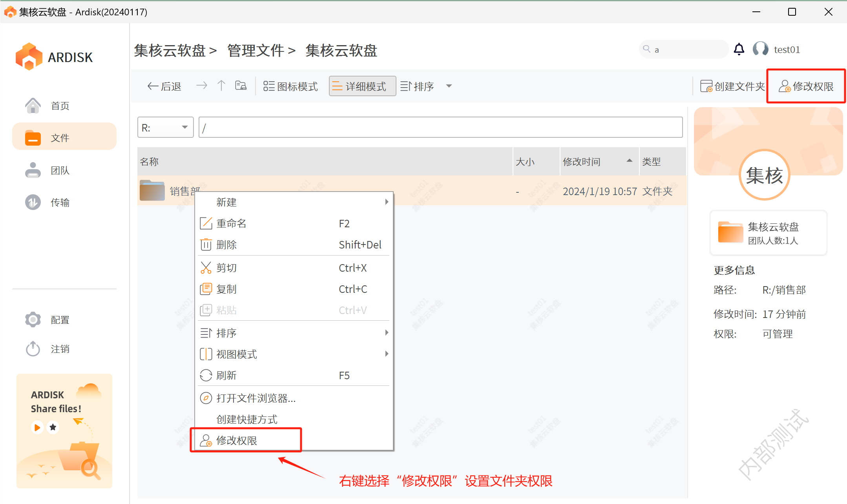
Task: Click the path input field showing /
Action: 440,128
